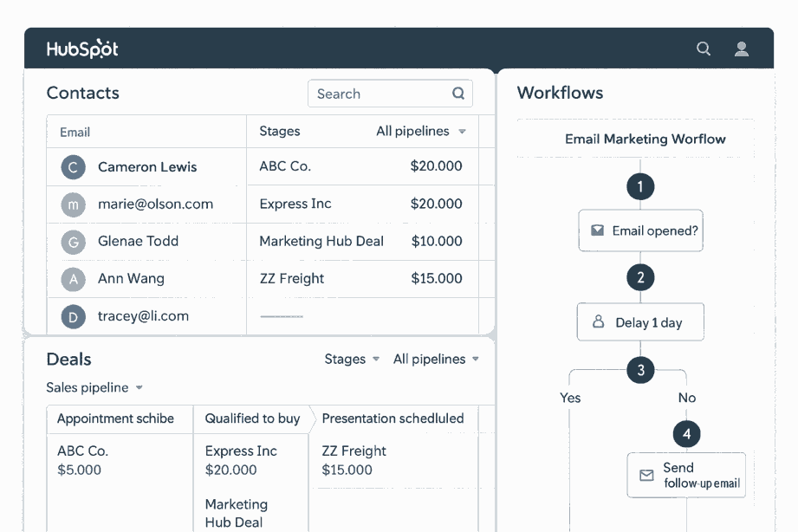Open global search in the top bar

point(704,49)
